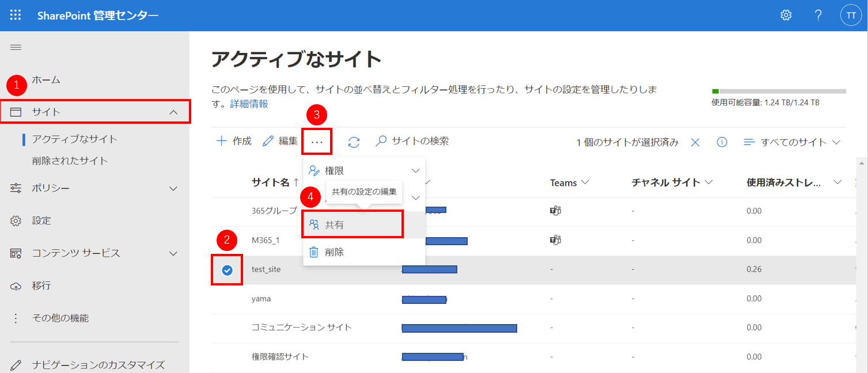Open the TT account profile avatar
The image size is (868, 373).
[851, 16]
